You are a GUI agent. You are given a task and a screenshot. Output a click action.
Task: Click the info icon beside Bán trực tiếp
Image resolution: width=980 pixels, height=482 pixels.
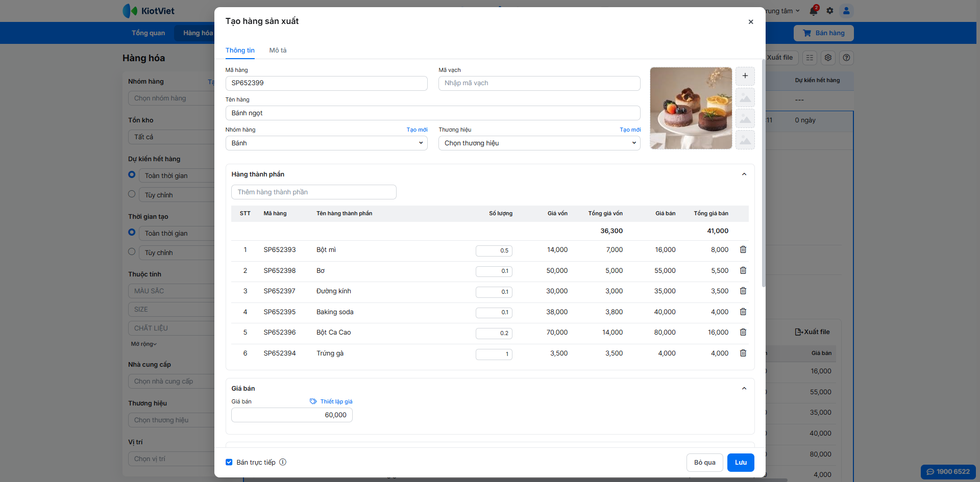pyautogui.click(x=283, y=462)
